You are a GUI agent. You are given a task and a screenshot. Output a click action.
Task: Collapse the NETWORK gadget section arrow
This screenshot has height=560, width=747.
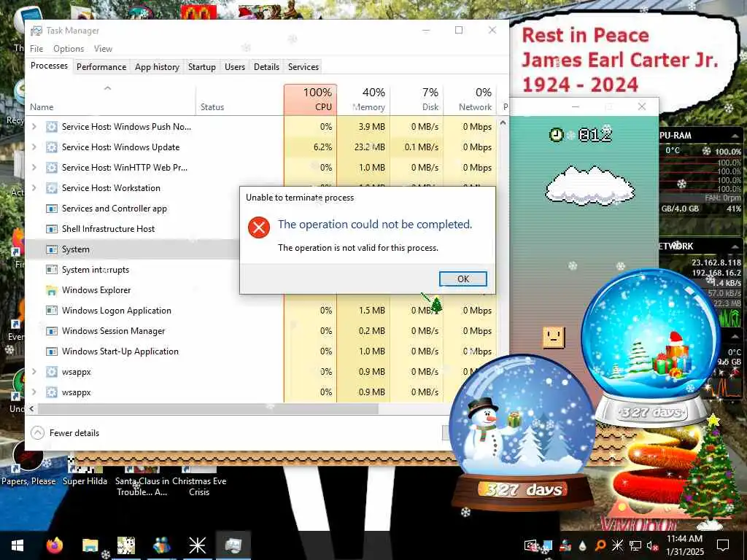[x=735, y=246]
